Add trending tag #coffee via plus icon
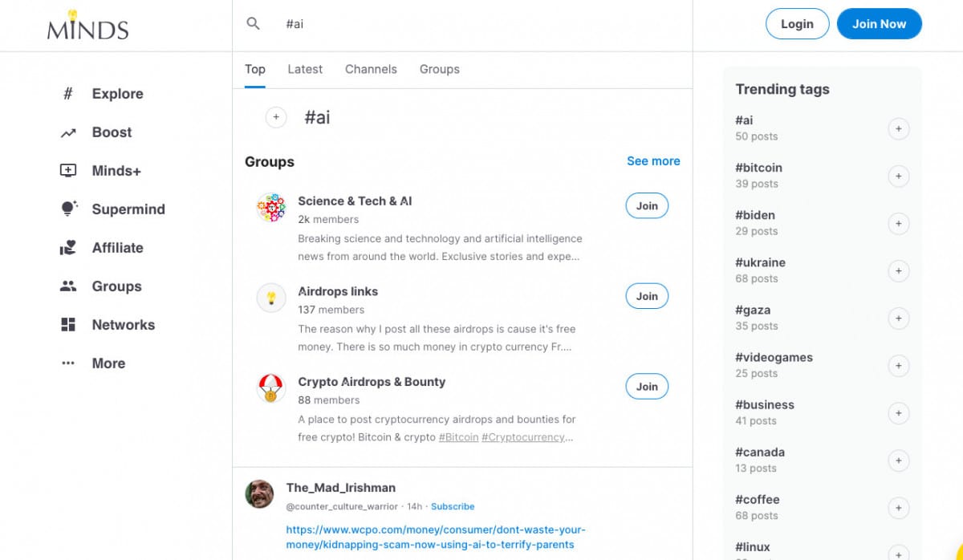Viewport: 963px width, 560px height. (x=899, y=508)
